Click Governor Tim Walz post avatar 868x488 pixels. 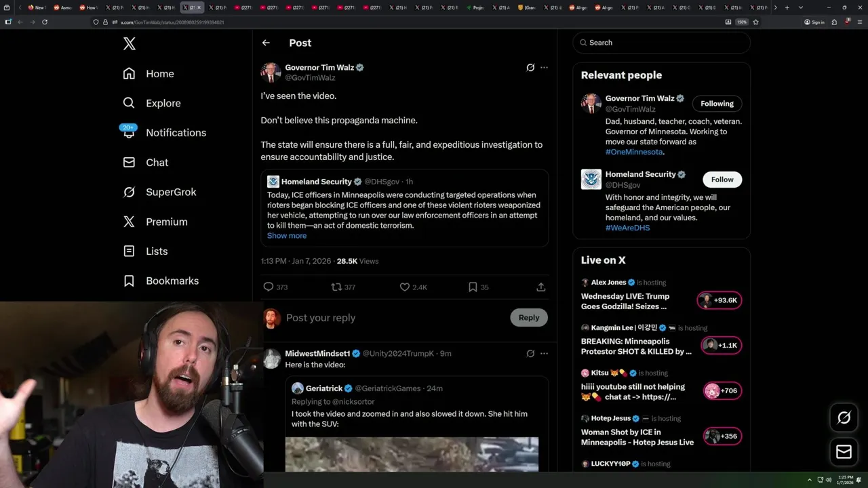click(271, 73)
